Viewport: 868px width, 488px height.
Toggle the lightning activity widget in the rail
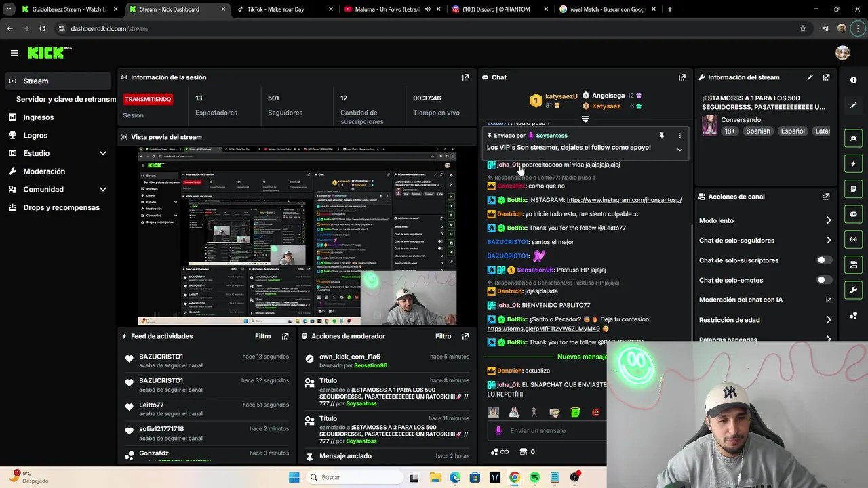[x=853, y=163]
